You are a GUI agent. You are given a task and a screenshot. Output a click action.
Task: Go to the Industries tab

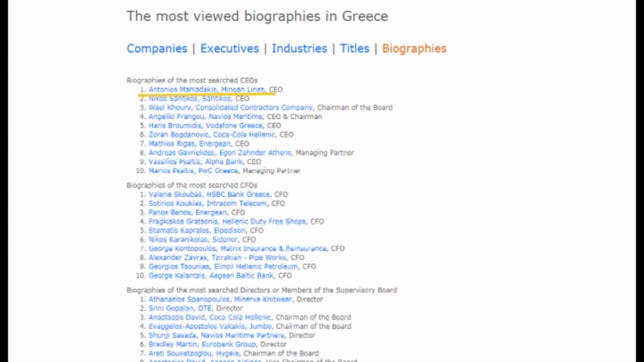[x=299, y=48]
